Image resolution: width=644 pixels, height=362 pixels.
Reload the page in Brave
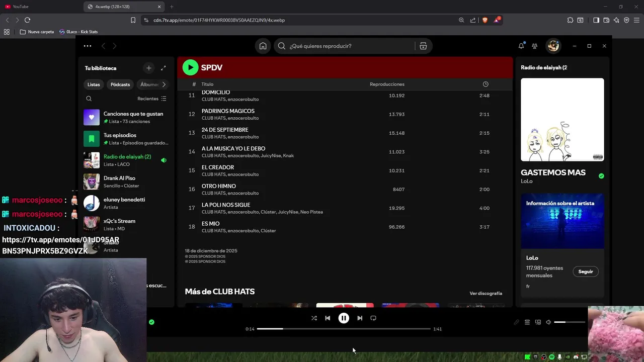27,20
